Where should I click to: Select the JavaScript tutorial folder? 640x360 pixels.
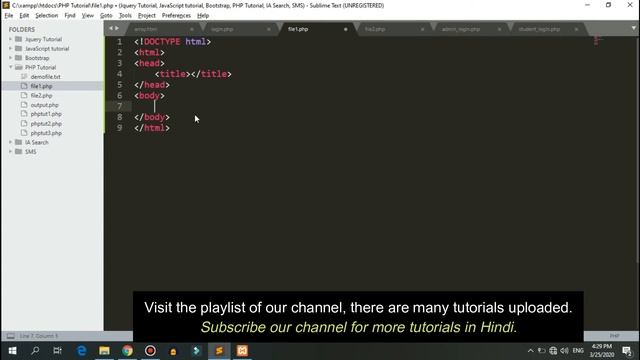(47, 49)
